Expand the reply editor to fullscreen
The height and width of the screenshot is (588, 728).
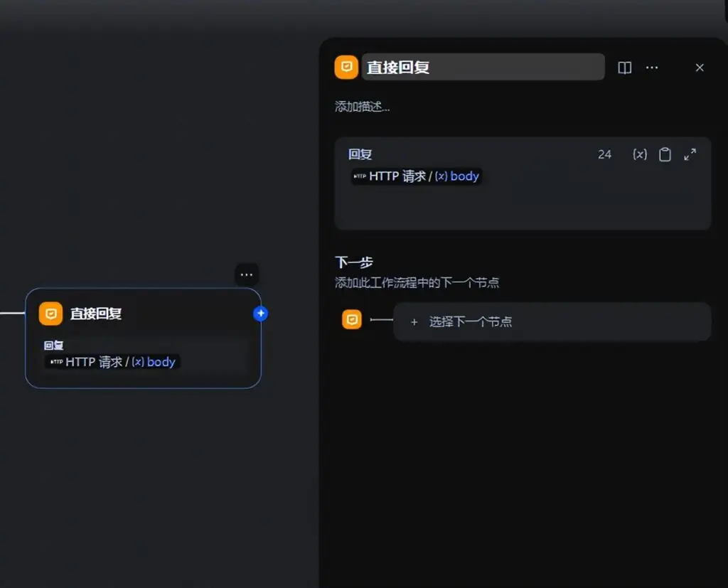click(x=689, y=154)
